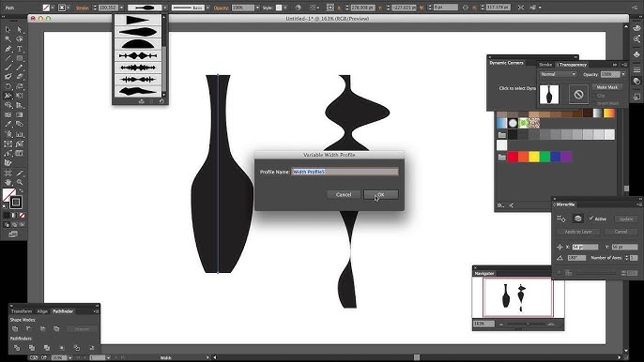Select the Magic Wand tool
This screenshot has width=644, height=362.
8,39
